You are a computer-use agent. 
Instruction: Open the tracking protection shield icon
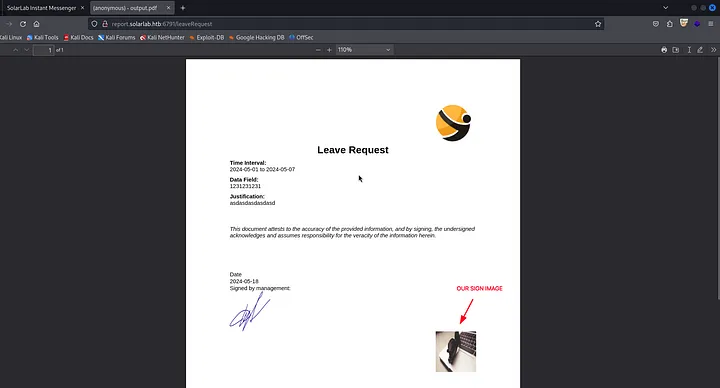(x=94, y=24)
